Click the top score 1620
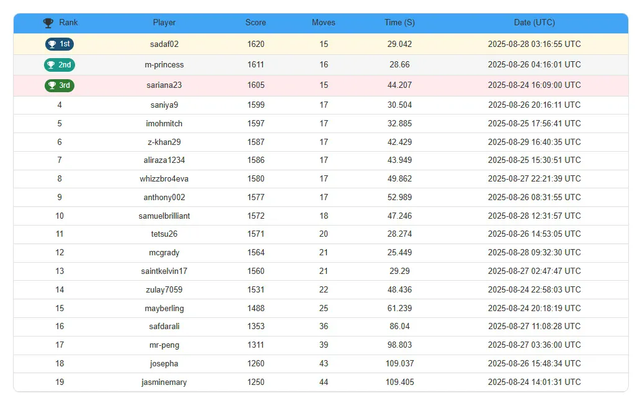Screen dimensions: 640x399 256,44
